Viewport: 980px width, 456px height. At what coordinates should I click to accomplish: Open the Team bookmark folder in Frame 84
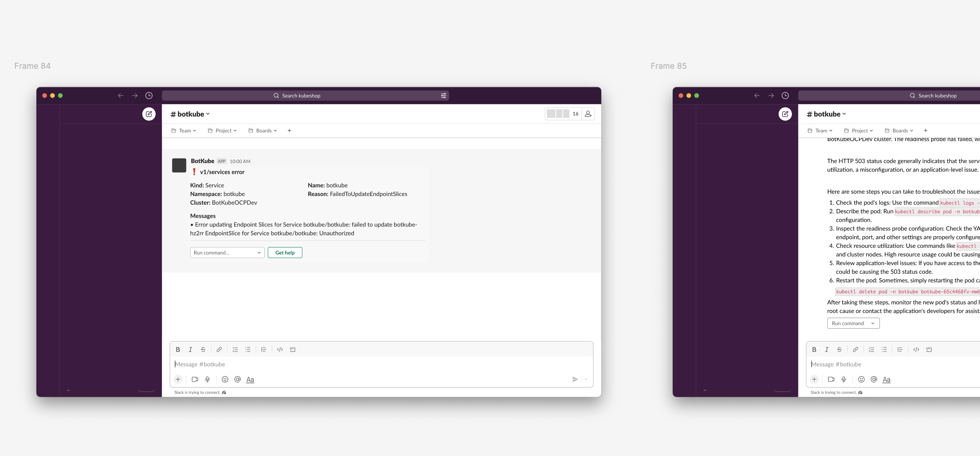pyautogui.click(x=184, y=131)
